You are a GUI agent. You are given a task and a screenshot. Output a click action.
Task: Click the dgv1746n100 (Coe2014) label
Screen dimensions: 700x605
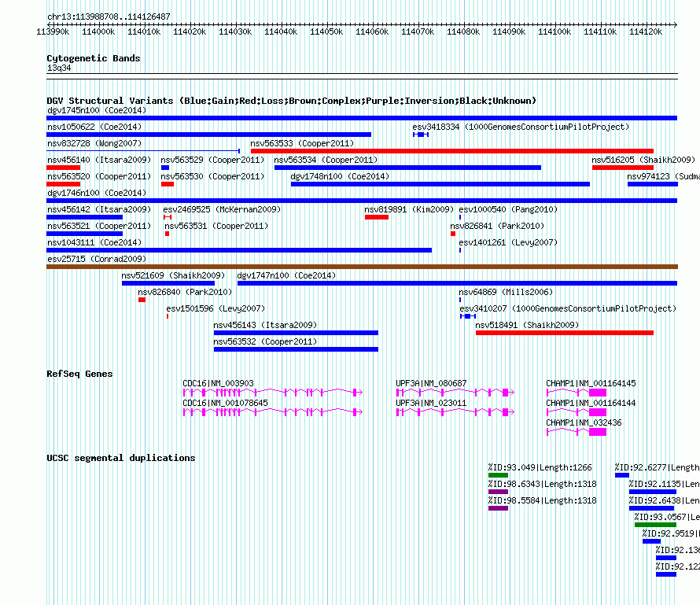pos(97,193)
